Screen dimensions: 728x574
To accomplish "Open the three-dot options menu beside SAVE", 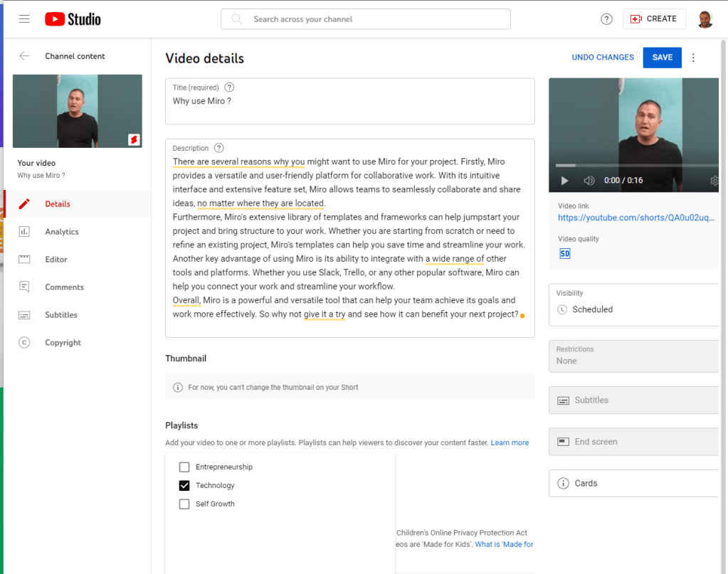I will tap(693, 58).
